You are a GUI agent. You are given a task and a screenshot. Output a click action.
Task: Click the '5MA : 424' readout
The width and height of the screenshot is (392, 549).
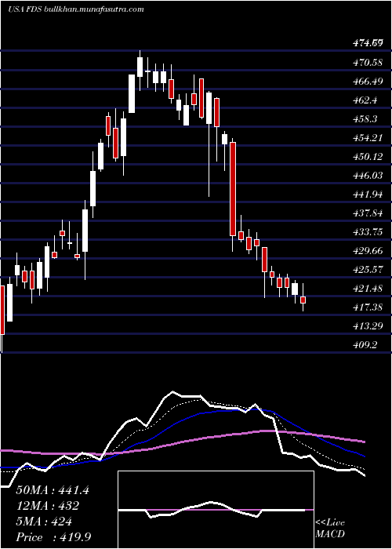pos(44,522)
